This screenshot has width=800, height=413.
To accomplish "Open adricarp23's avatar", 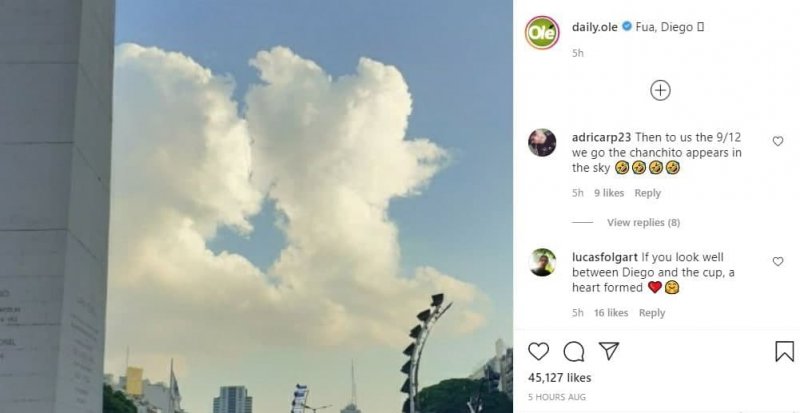I will [542, 142].
